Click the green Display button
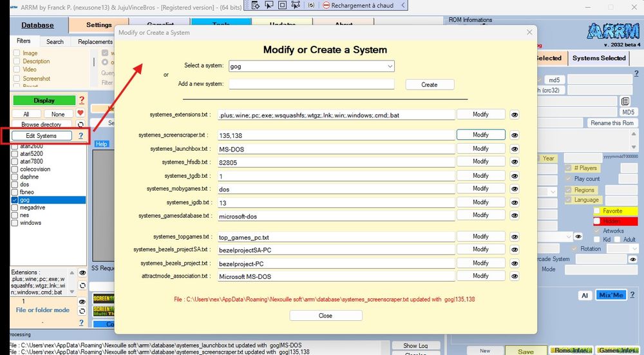 (x=44, y=101)
